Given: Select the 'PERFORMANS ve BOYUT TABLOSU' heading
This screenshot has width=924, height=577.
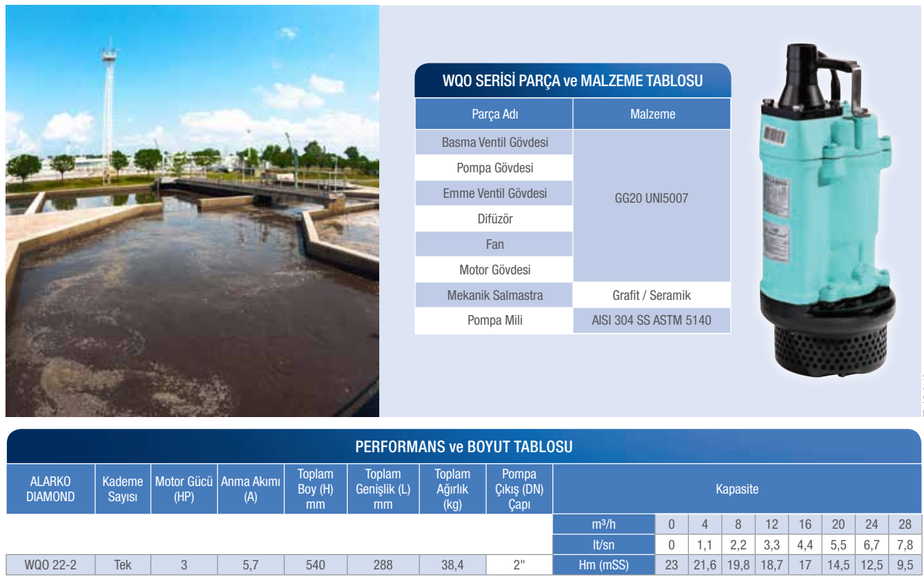Looking at the screenshot, I should (463, 447).
